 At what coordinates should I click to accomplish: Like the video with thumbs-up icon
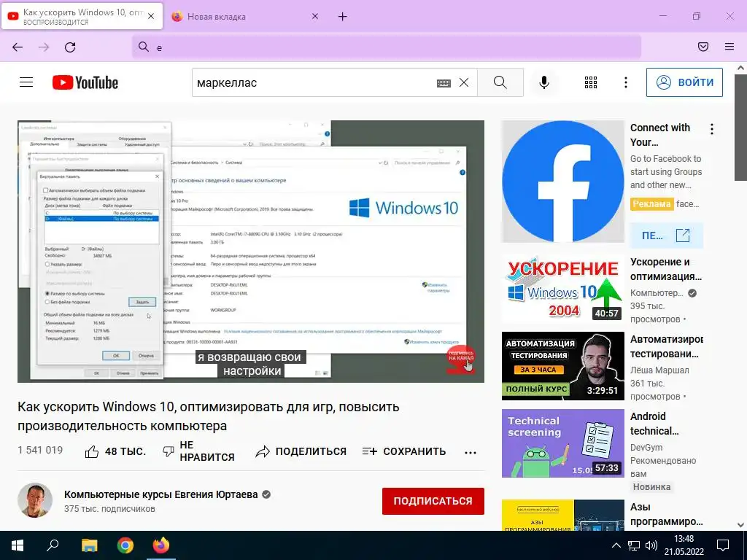91,451
